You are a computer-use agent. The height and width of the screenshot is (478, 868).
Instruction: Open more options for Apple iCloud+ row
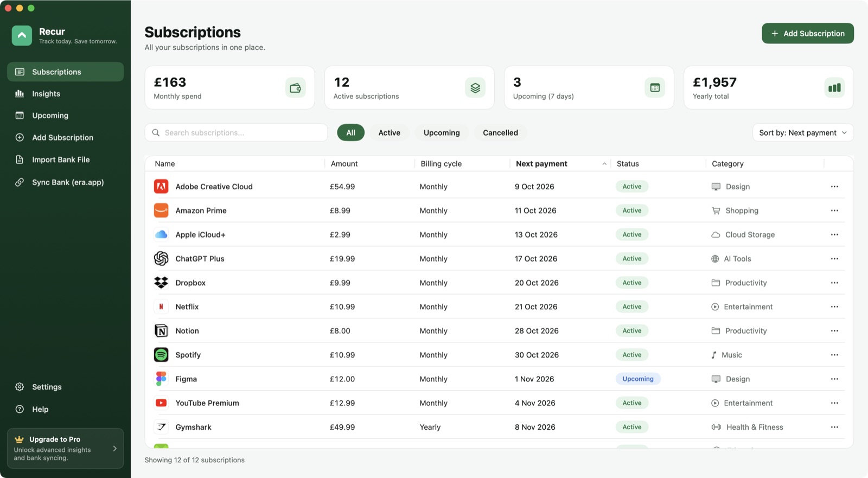click(834, 234)
